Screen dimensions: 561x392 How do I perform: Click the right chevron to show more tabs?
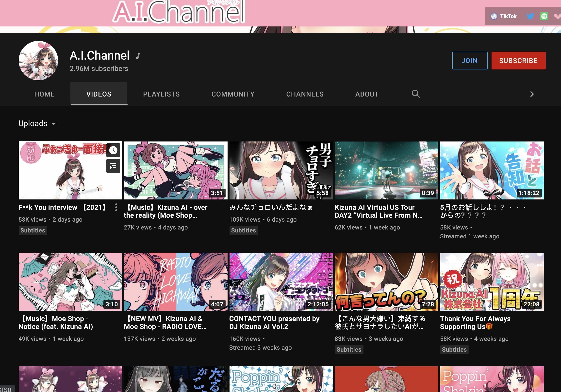532,94
